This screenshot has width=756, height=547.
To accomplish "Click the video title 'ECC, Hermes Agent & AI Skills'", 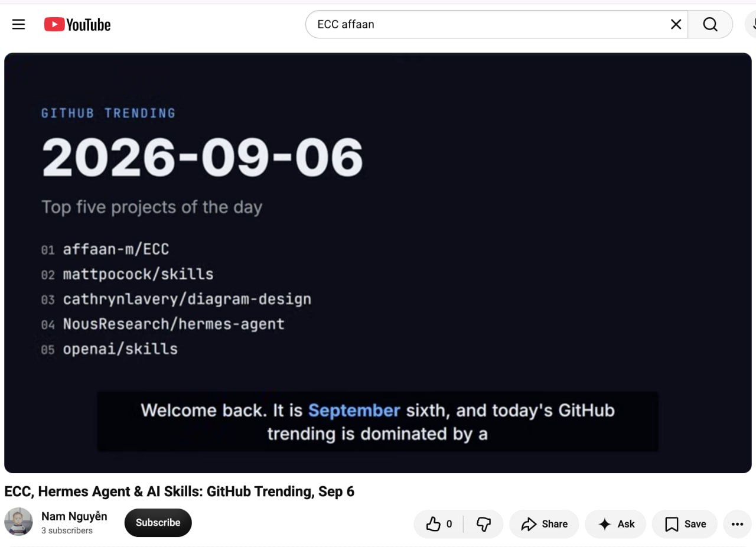I will pos(179,491).
